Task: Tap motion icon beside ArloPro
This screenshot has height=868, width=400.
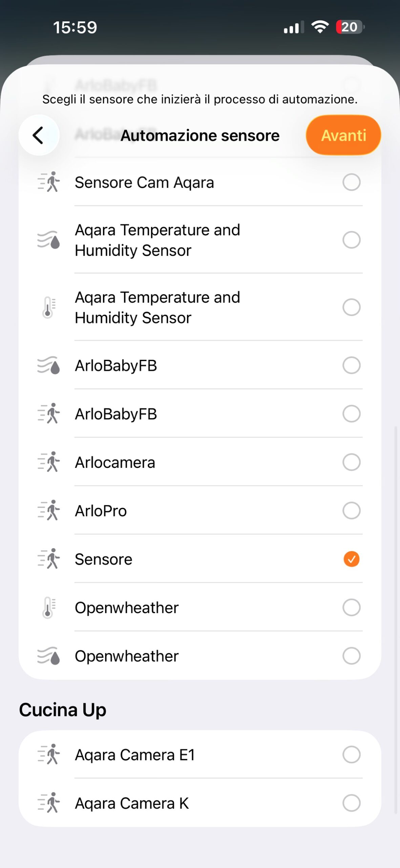Action: pyautogui.click(x=49, y=511)
